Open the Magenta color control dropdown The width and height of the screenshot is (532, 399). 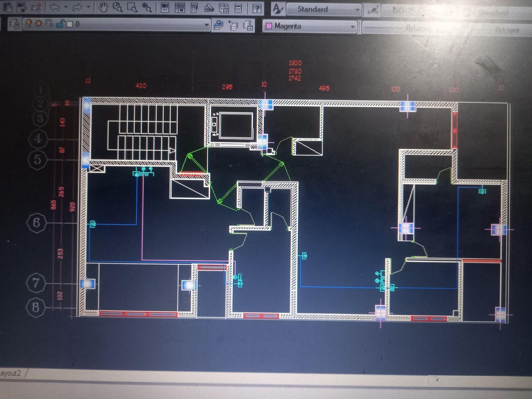[310, 26]
